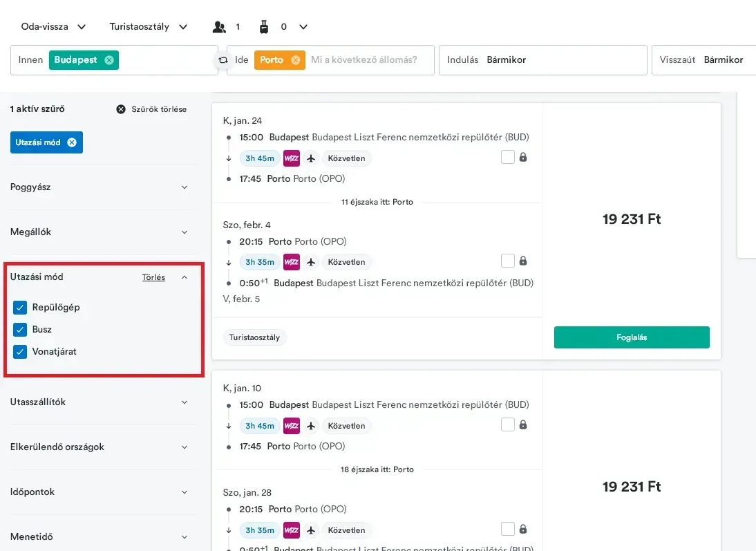Remove Budapest origin tag with its X
Screen dimensions: 756x551
coord(109,60)
